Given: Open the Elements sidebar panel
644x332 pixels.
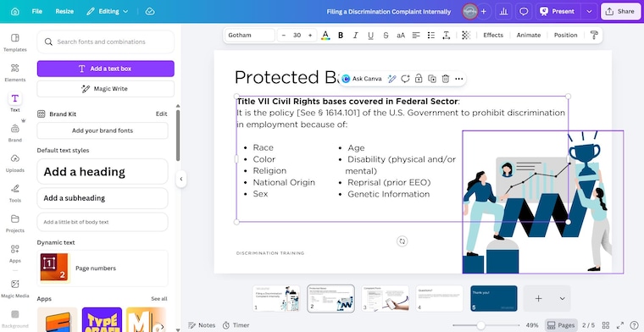Looking at the screenshot, I should [15, 72].
